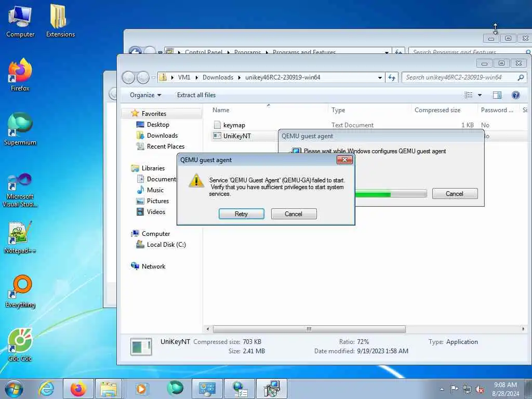The height and width of the screenshot is (399, 532).
Task: Open Notepad++ desktop shortcut
Action: coord(20,237)
